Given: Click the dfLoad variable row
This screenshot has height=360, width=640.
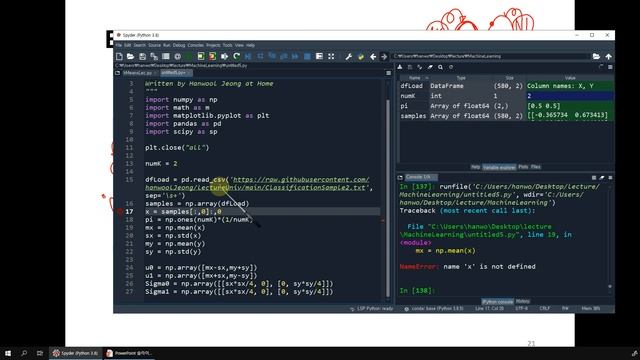Looking at the screenshot, I should (x=506, y=86).
